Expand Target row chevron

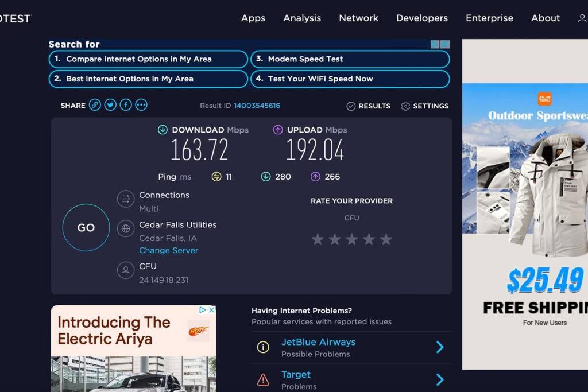440,379
